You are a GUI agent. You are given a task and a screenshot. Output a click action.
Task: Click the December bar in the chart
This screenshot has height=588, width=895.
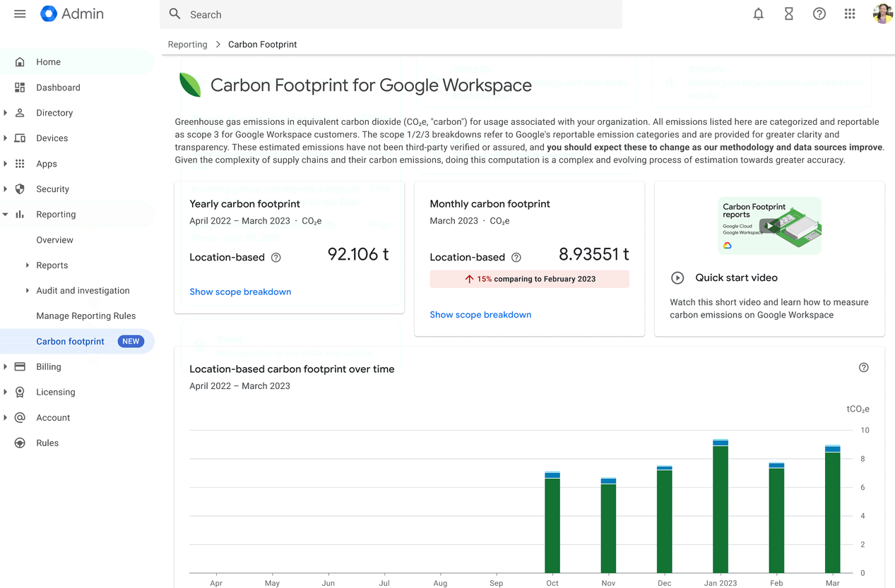665,520
